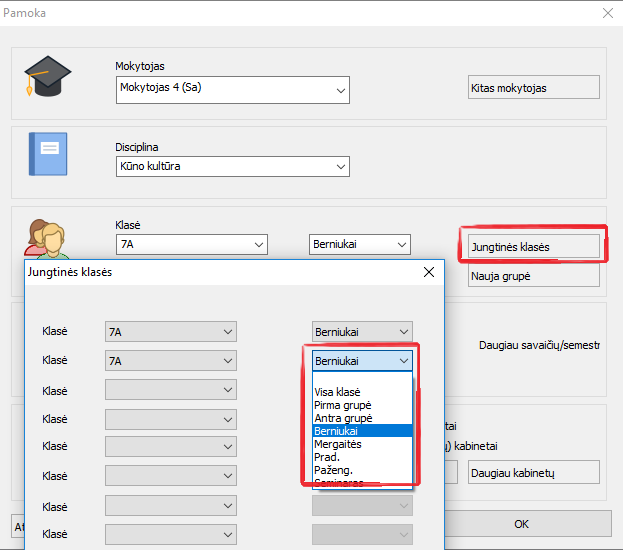
Task: Choose Pirma grupė option
Action: 343,405
